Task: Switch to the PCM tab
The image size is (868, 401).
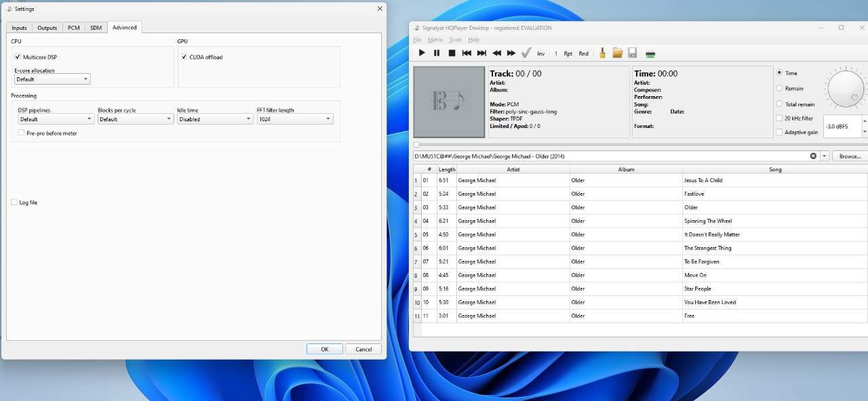Action: point(73,28)
